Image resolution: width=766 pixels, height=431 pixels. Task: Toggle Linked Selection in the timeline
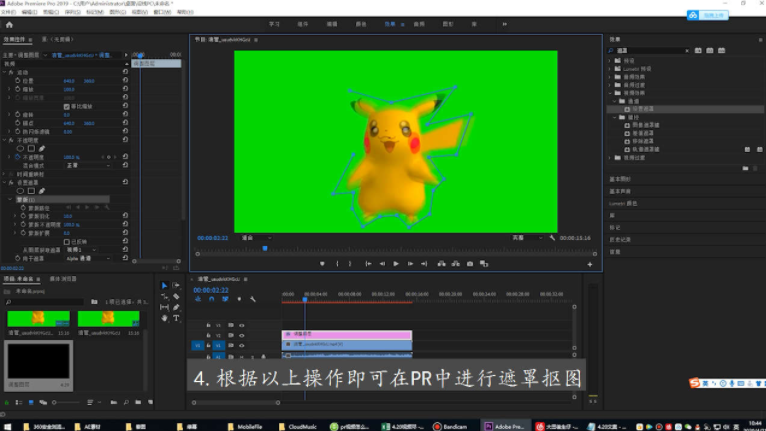pyautogui.click(x=225, y=299)
